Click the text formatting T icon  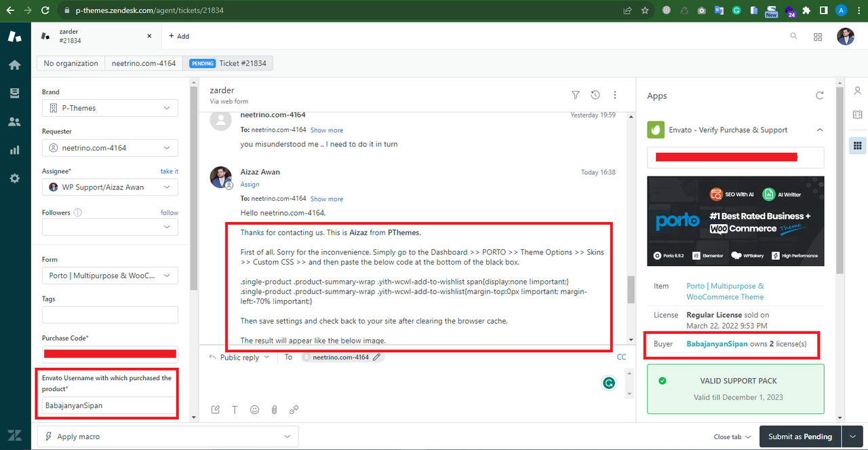pyautogui.click(x=235, y=409)
